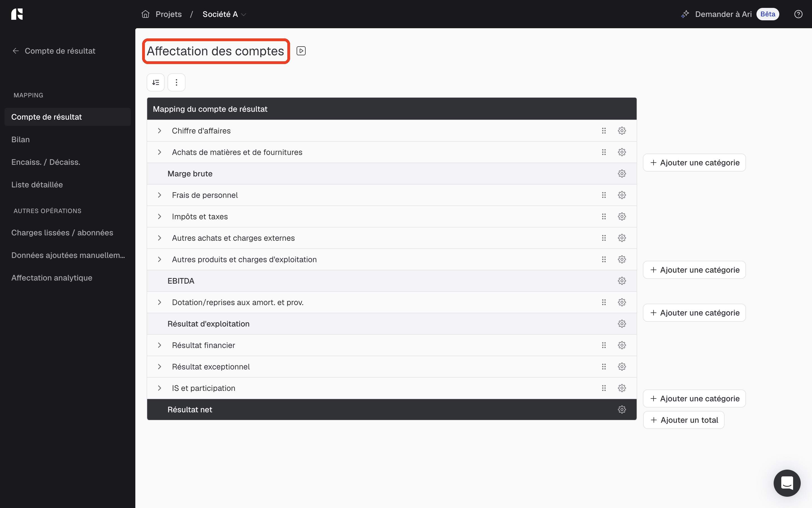The height and width of the screenshot is (508, 812).
Task: Play the tutorial video icon beside title
Action: pos(301,51)
